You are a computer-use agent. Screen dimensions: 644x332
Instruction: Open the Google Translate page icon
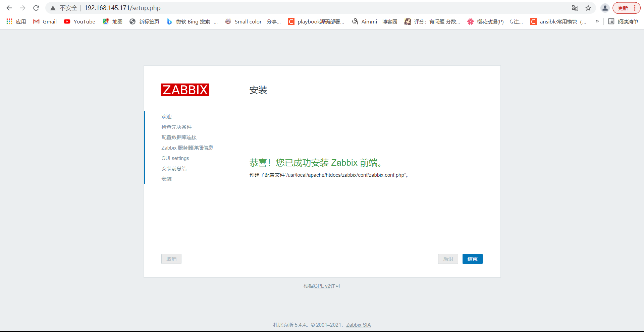[575, 8]
